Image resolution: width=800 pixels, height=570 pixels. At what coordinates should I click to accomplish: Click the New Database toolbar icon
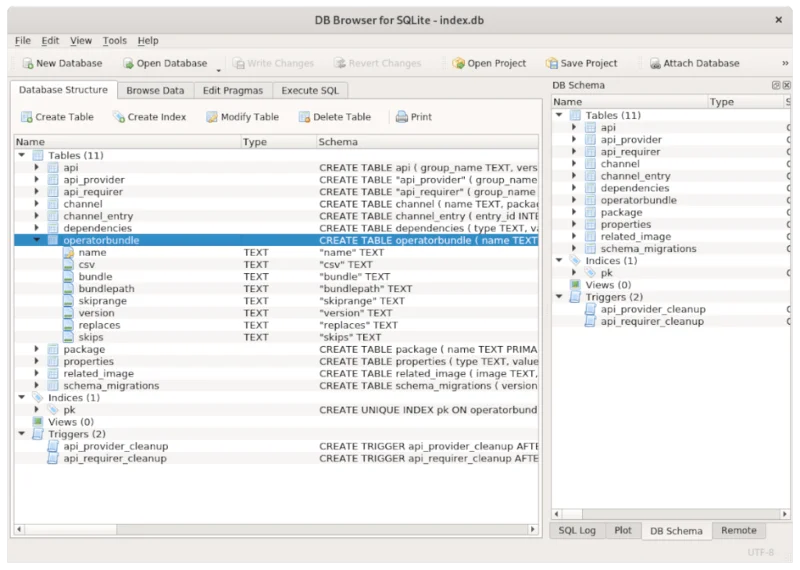click(x=28, y=63)
